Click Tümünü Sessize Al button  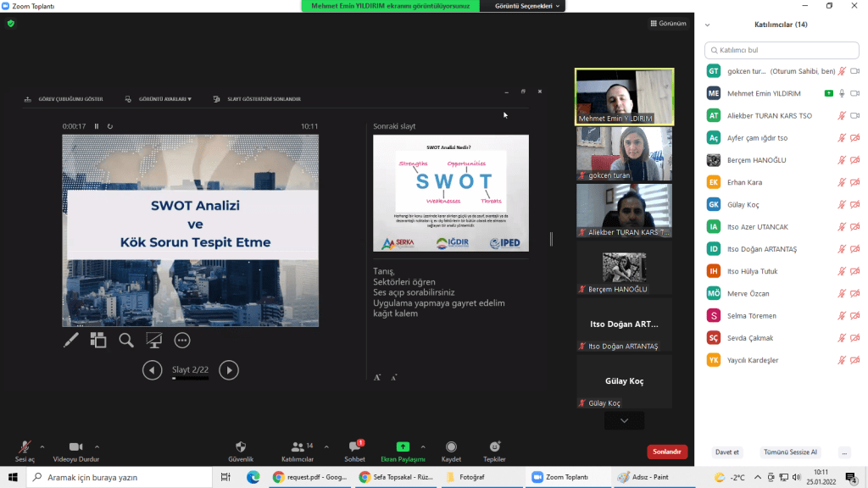pyautogui.click(x=790, y=452)
